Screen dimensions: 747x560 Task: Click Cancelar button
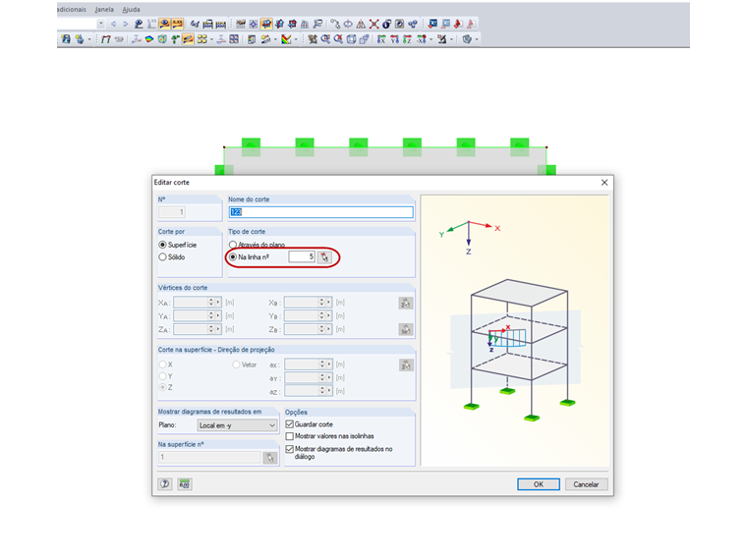coord(586,484)
